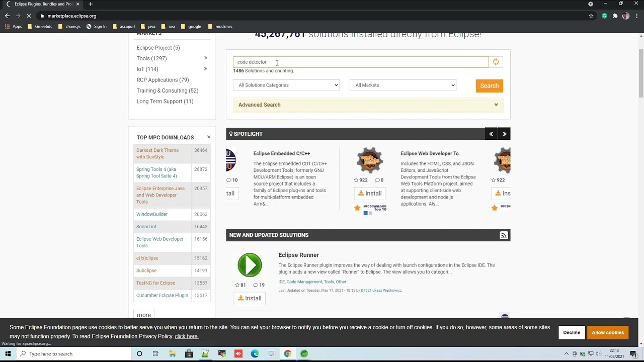Screen dimensions: 644x362
Task: Expand Advanced Search panel
Action: pos(368,105)
